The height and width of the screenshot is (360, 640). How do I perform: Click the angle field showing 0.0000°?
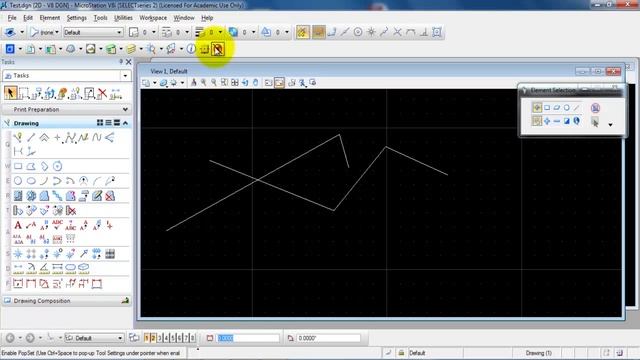point(329,338)
